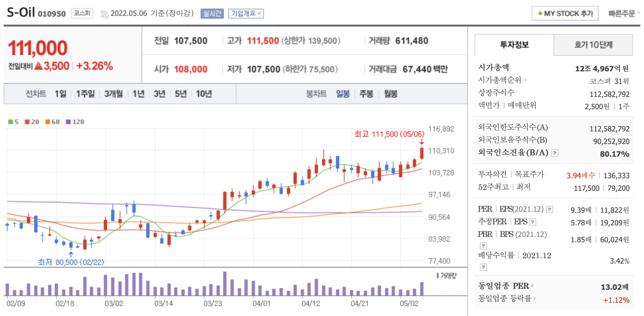Select the 3년 line chart period
Image resolution: width=644 pixels, height=316 pixels.
pyautogui.click(x=160, y=94)
